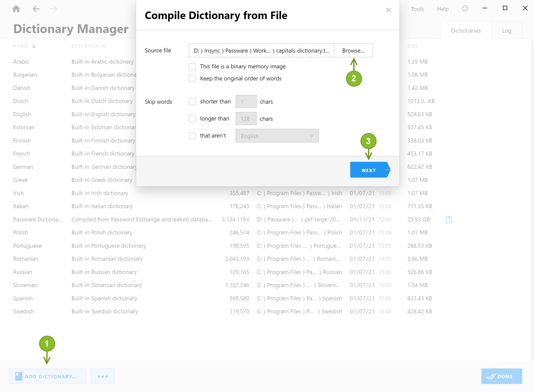This screenshot has width=535, height=392.
Task: Open the smiley feedback icon
Action: [465, 9]
